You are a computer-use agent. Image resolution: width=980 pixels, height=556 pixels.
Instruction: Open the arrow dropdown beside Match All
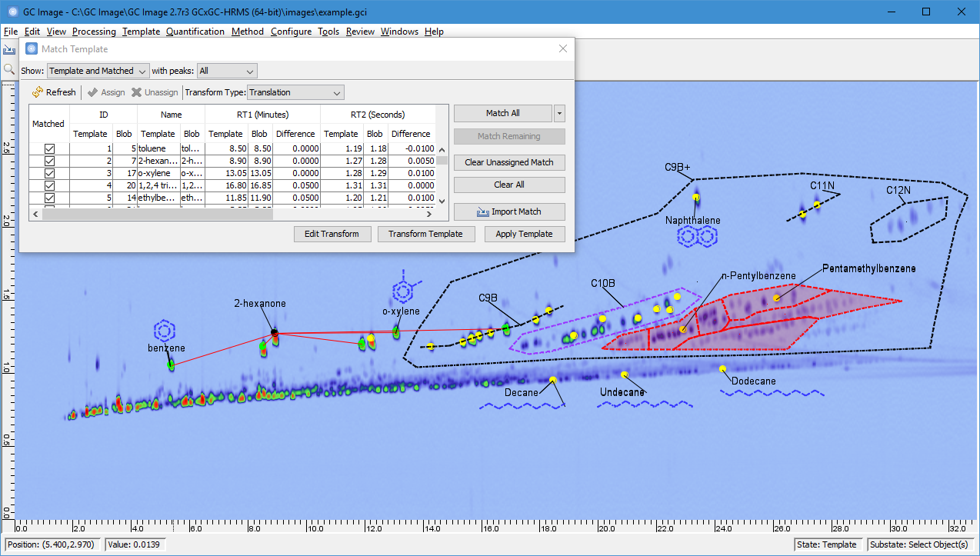(559, 113)
